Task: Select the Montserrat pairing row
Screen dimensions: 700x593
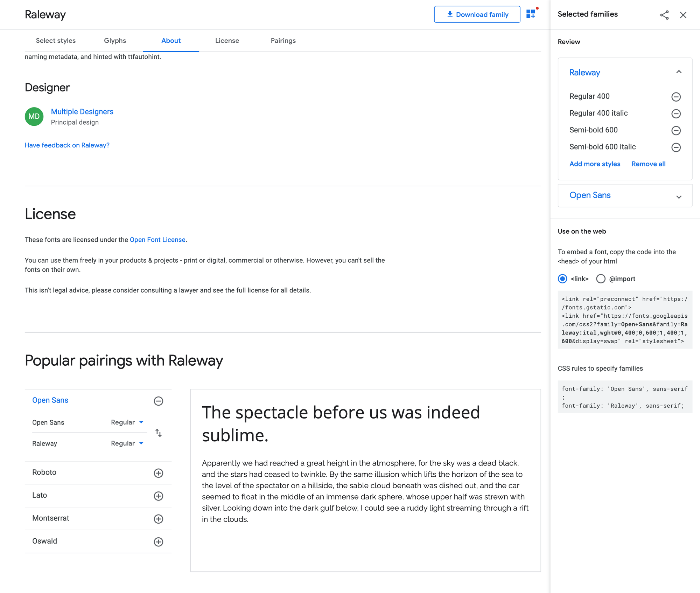Action: point(98,518)
